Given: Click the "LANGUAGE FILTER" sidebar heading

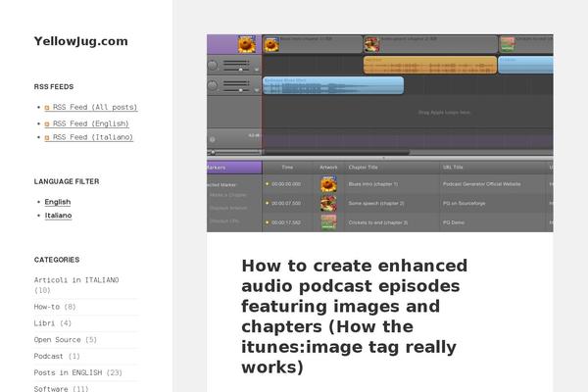Looking at the screenshot, I should pyautogui.click(x=67, y=181).
